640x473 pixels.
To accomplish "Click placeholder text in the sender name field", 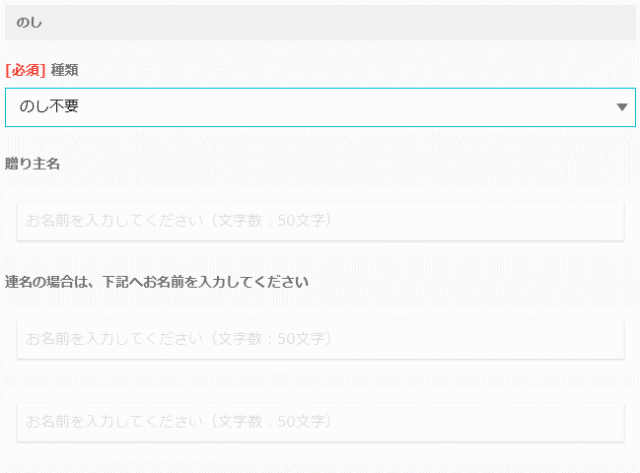I will (x=179, y=221).
